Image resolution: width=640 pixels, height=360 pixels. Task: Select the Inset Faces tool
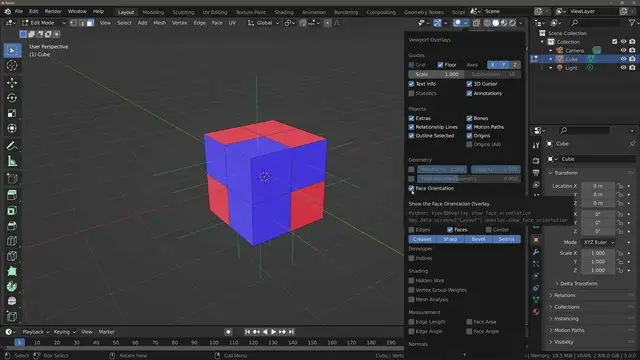click(x=12, y=211)
